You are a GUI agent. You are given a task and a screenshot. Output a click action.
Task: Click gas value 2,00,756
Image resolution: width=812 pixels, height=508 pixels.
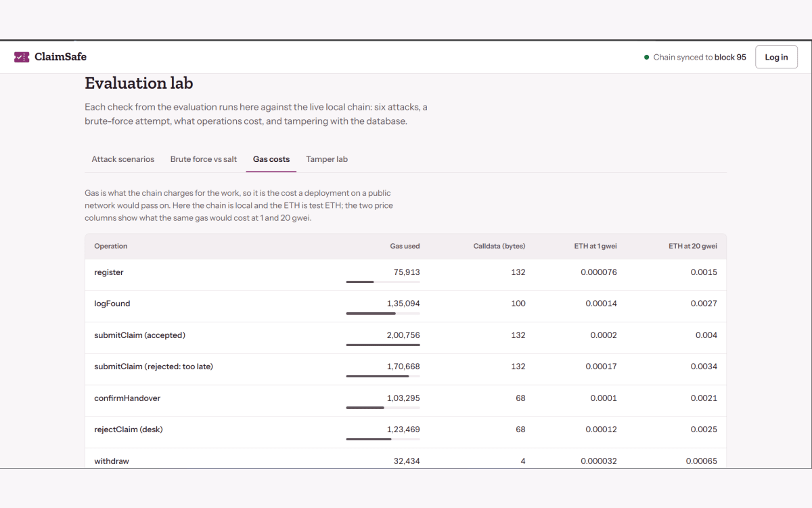click(403, 335)
